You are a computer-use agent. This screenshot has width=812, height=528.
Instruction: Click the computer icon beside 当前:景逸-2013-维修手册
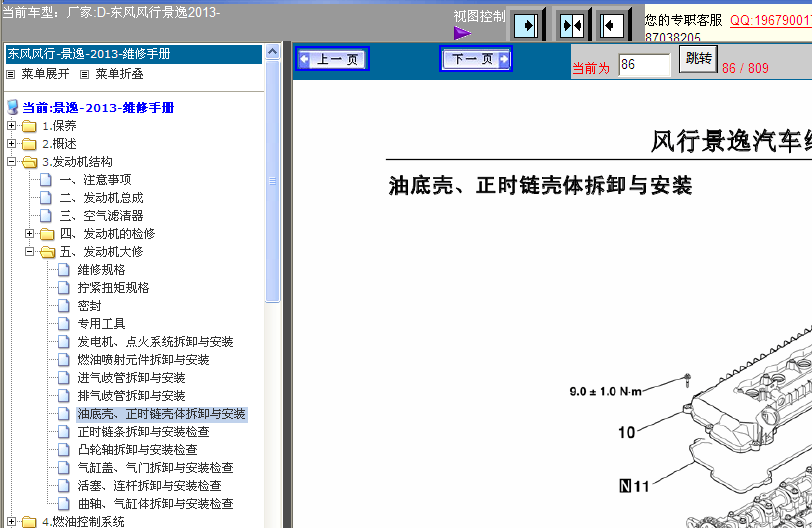click(x=13, y=107)
